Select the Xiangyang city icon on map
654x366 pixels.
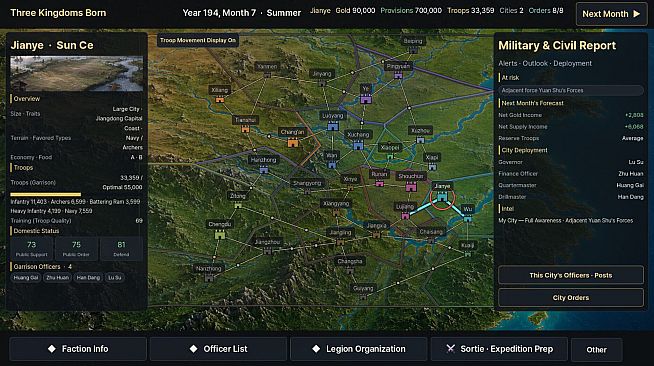point(336,213)
